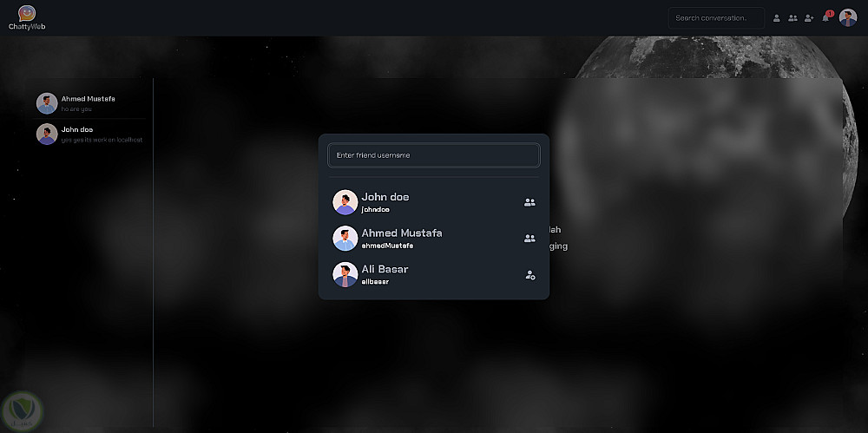Open the Ahmed Mustafa conversation in sidebar
The image size is (868, 433).
click(x=89, y=103)
